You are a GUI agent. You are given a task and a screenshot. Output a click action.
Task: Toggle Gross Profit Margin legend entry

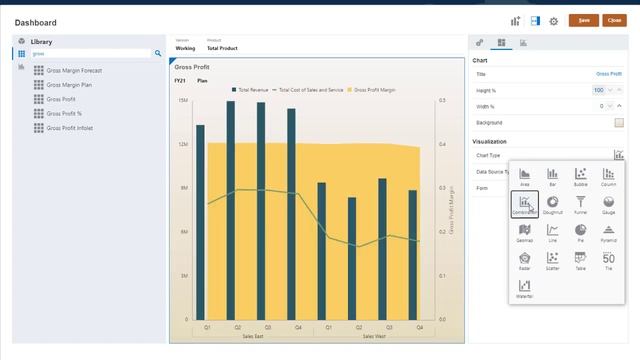(371, 90)
